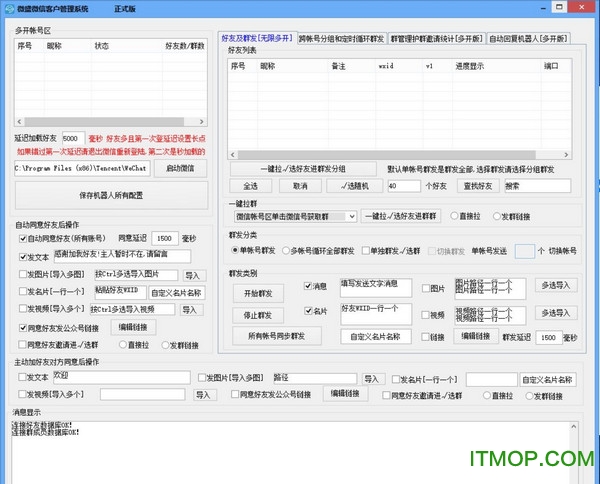The height and width of the screenshot is (484, 600).
Task: Click 所有帐号同步群发 button
Action: point(277,336)
